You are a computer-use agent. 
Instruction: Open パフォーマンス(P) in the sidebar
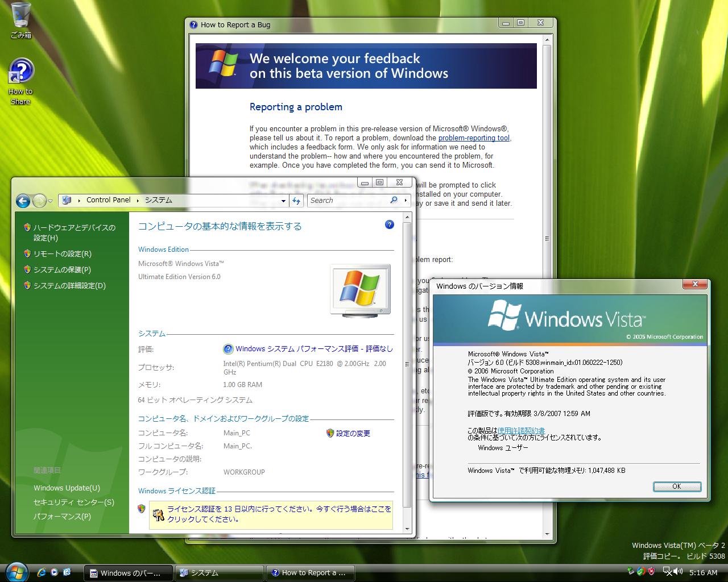coord(62,517)
